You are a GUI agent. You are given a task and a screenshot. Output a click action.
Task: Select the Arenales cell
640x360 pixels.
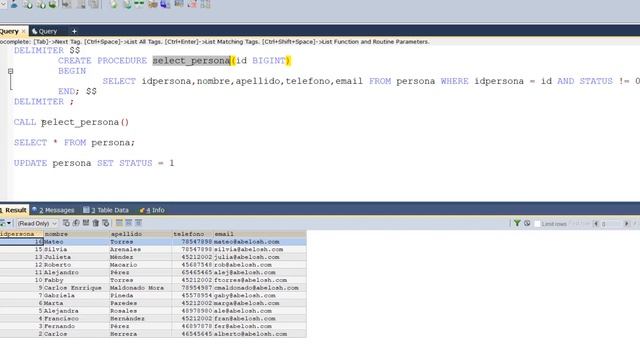pyautogui.click(x=140, y=249)
